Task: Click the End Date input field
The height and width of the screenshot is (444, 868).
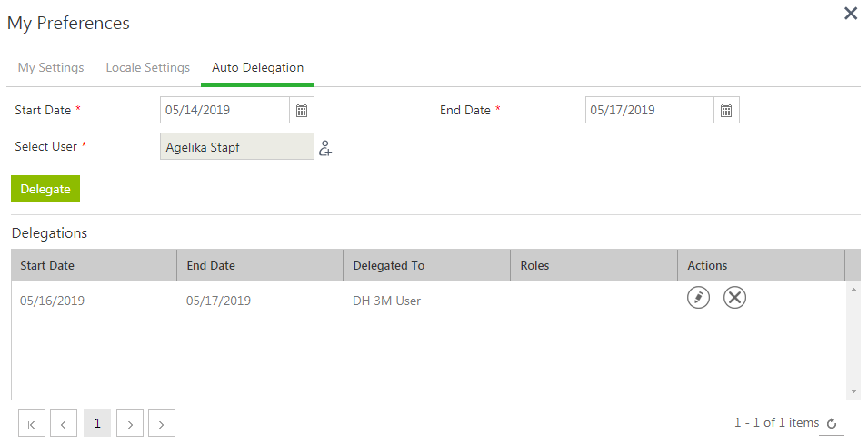Action: (x=649, y=111)
